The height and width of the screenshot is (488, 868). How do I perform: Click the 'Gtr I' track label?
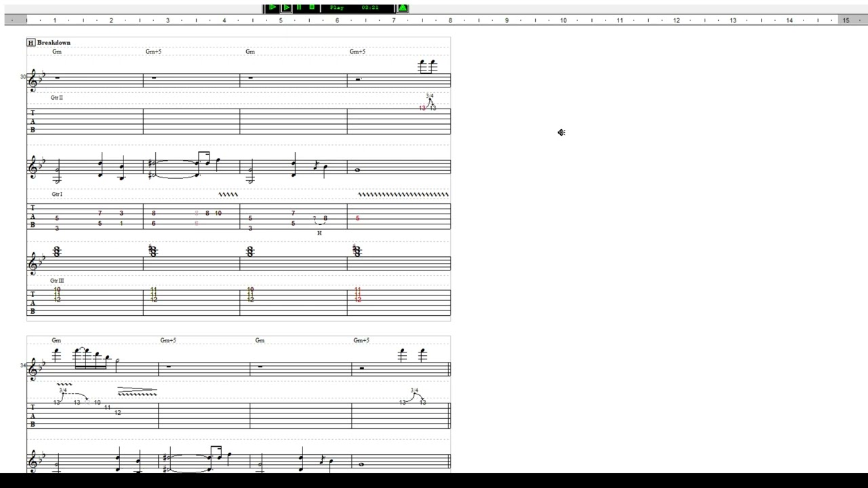57,195
